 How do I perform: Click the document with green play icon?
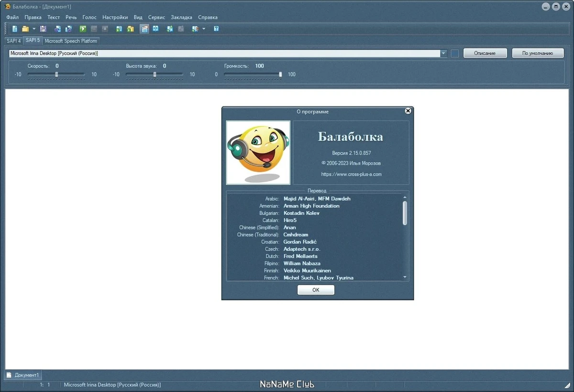point(119,29)
